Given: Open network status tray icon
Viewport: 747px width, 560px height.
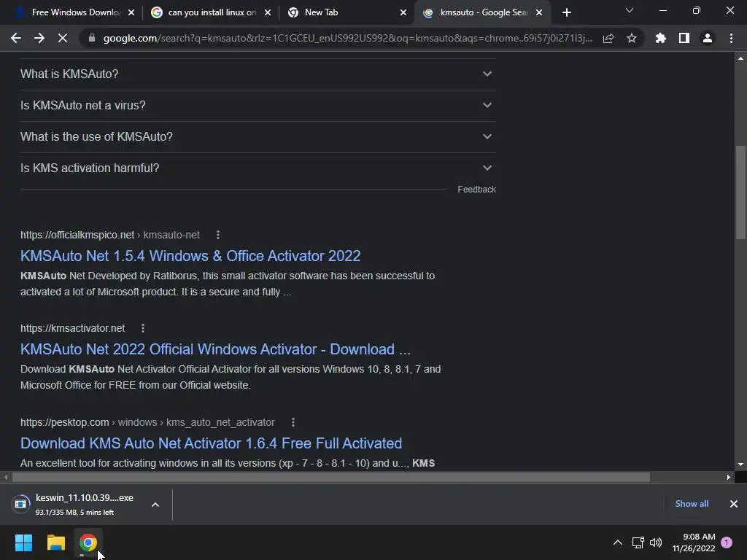Looking at the screenshot, I should (x=638, y=542).
